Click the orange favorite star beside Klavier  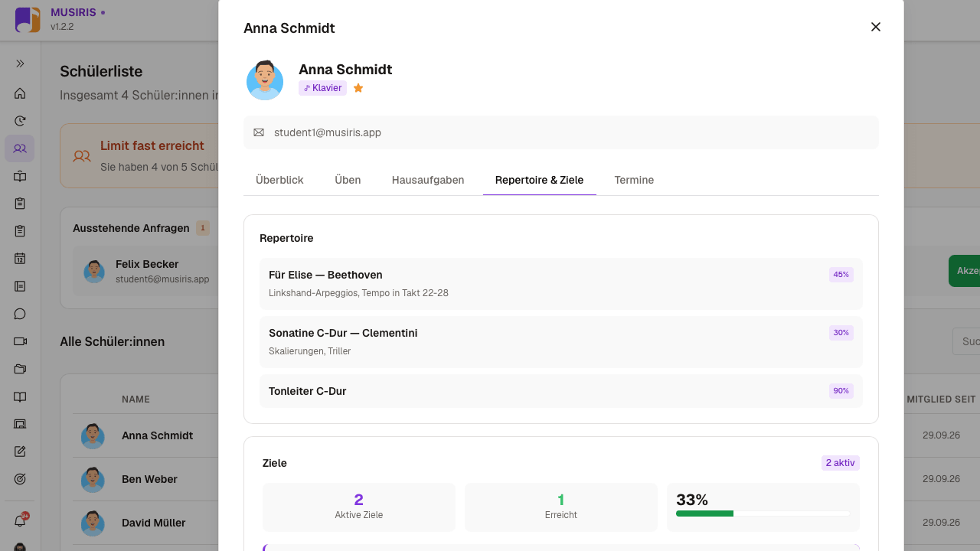358,88
